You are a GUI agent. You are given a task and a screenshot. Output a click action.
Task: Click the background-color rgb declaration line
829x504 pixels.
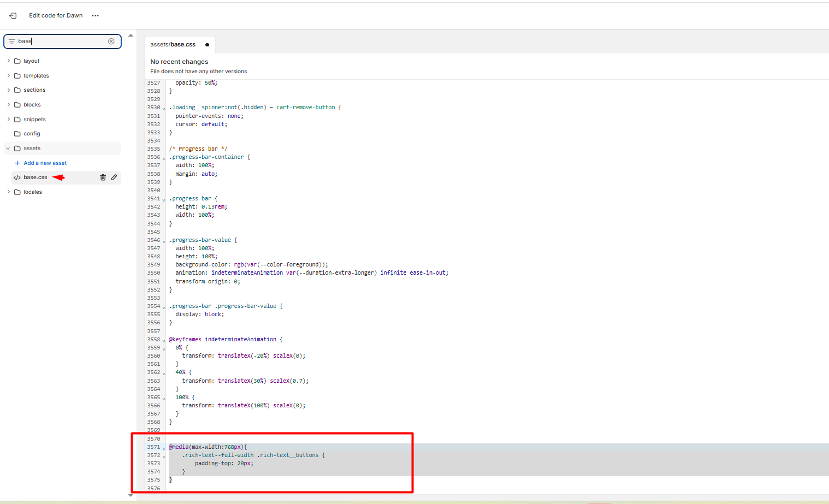click(x=252, y=265)
